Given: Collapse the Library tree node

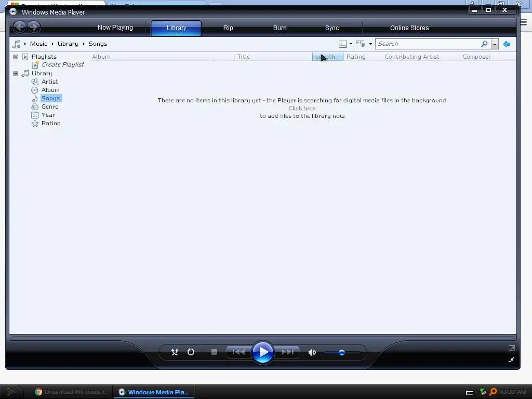Looking at the screenshot, I should pyautogui.click(x=15, y=73).
